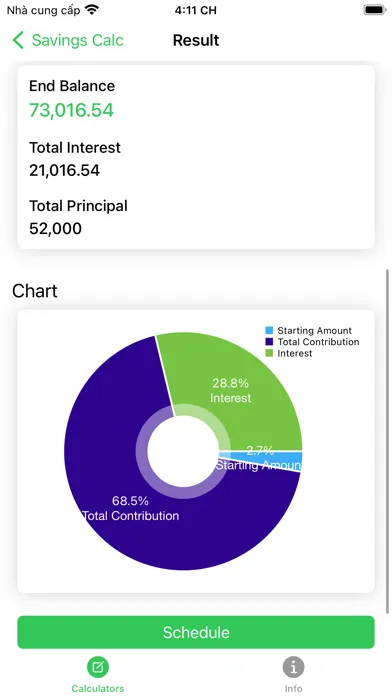Open the Calculators tab icon
392x696 pixels.
pyautogui.click(x=98, y=667)
